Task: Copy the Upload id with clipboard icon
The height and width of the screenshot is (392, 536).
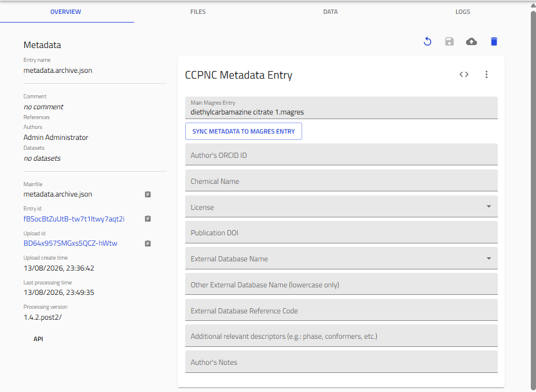Action: click(148, 243)
